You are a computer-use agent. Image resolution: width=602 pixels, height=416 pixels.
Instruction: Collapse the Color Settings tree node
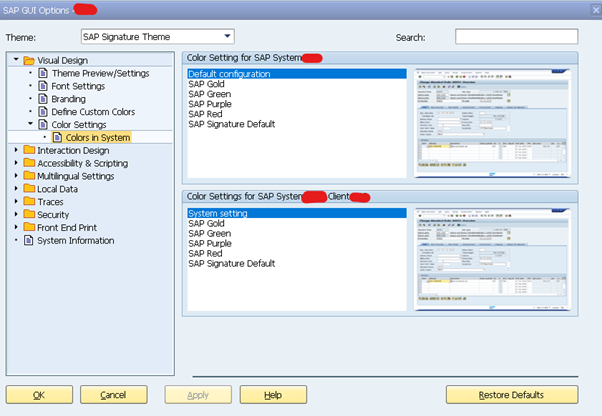pyautogui.click(x=30, y=124)
